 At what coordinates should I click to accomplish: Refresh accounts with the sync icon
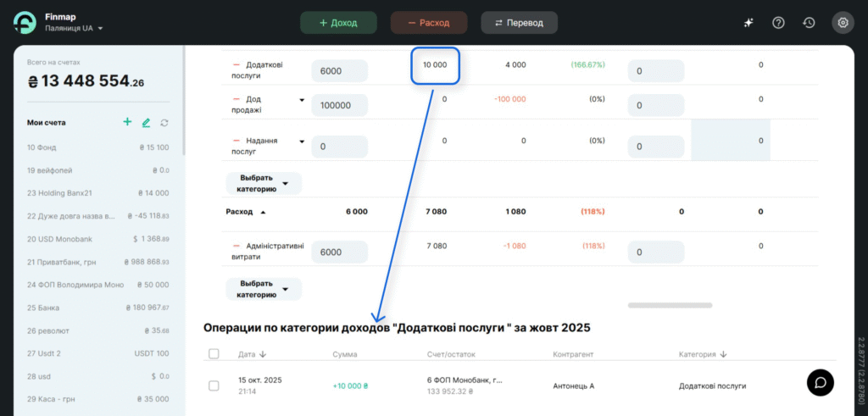(x=164, y=123)
